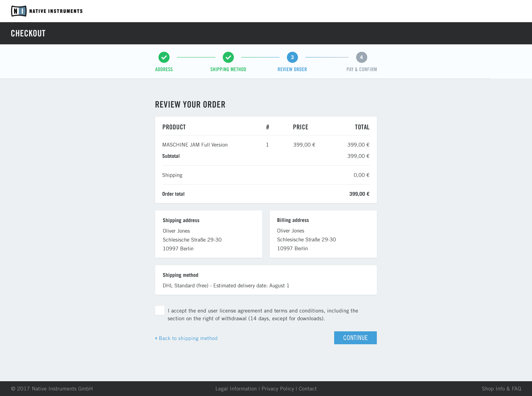Click the Shipping row label in order table
The image size is (532, 396).
tap(172, 175)
